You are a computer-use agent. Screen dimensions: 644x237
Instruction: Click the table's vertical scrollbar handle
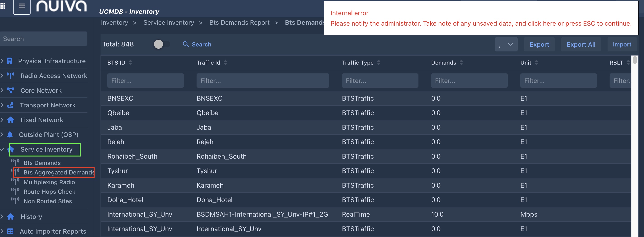[x=634, y=60]
